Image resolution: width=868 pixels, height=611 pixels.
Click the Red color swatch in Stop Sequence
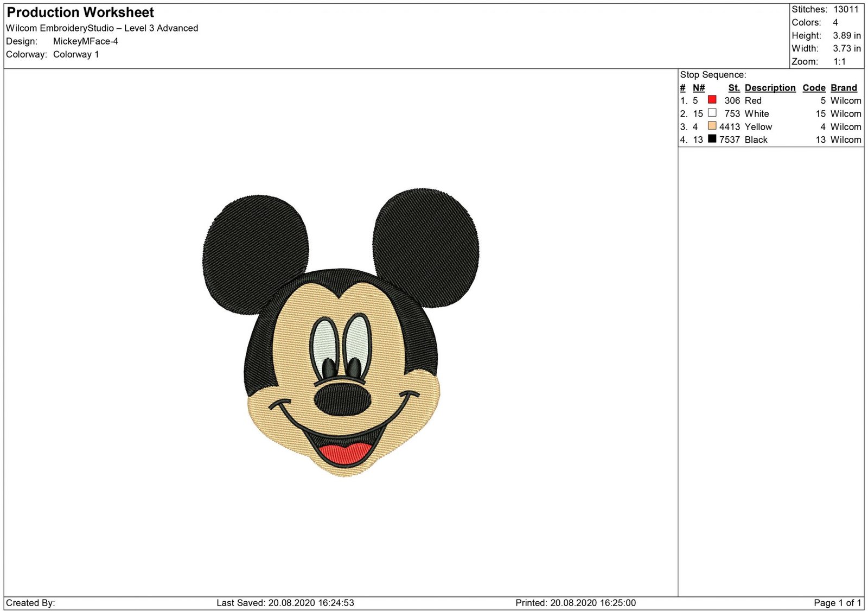711,100
